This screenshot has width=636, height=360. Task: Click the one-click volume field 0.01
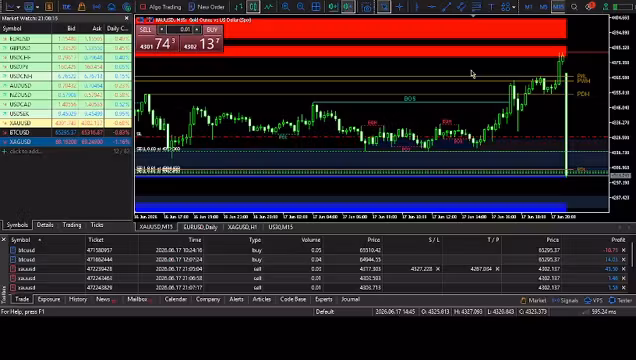pyautogui.click(x=179, y=29)
